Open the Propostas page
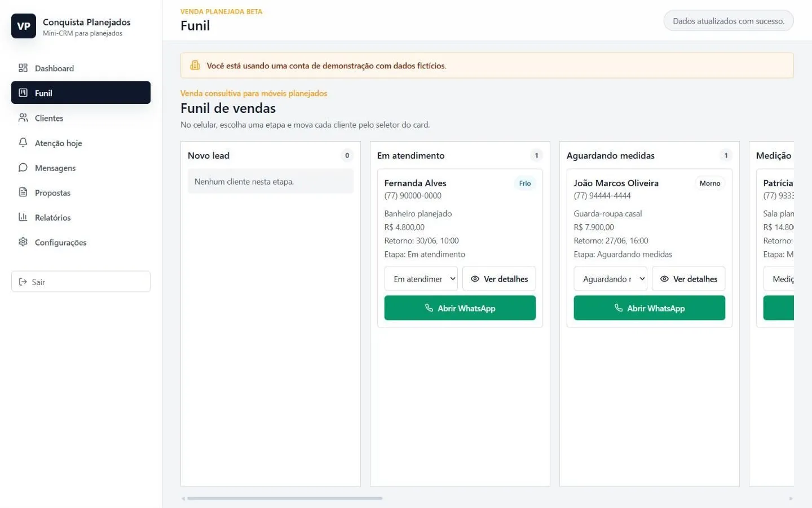The height and width of the screenshot is (508, 812). tap(81, 192)
